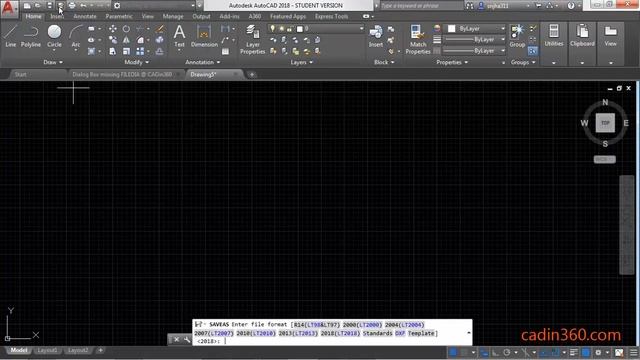Expand the Block panel
The height and width of the screenshot is (360, 640).
[x=384, y=62]
